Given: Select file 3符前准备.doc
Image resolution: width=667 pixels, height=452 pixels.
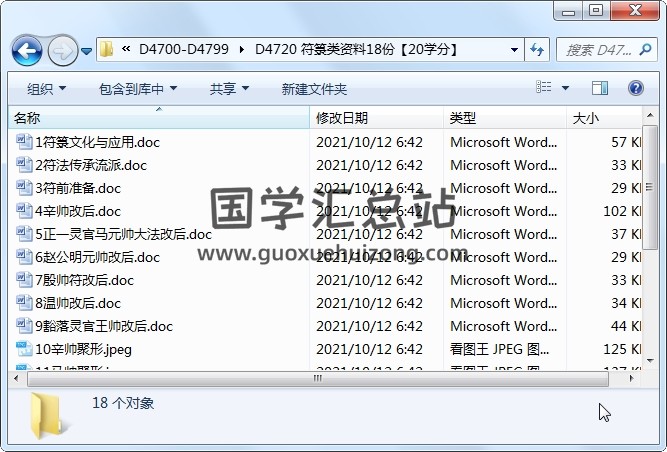Looking at the screenshot, I should click(x=78, y=188).
